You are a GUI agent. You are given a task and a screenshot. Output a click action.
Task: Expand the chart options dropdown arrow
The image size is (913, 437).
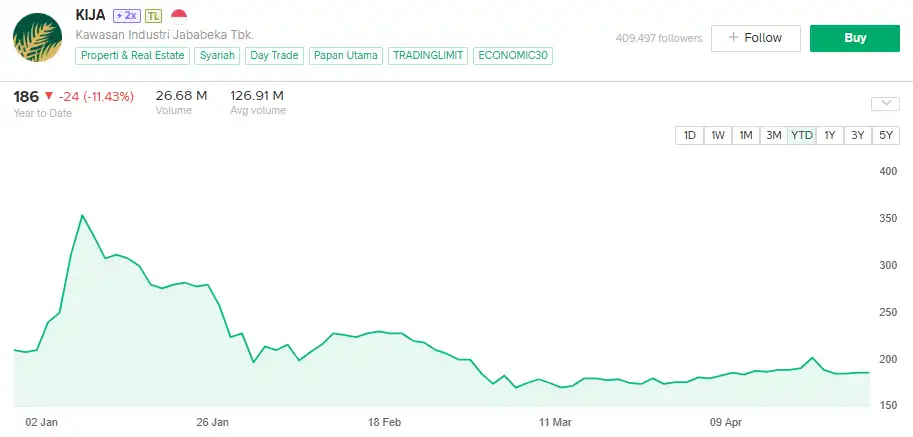click(x=886, y=103)
